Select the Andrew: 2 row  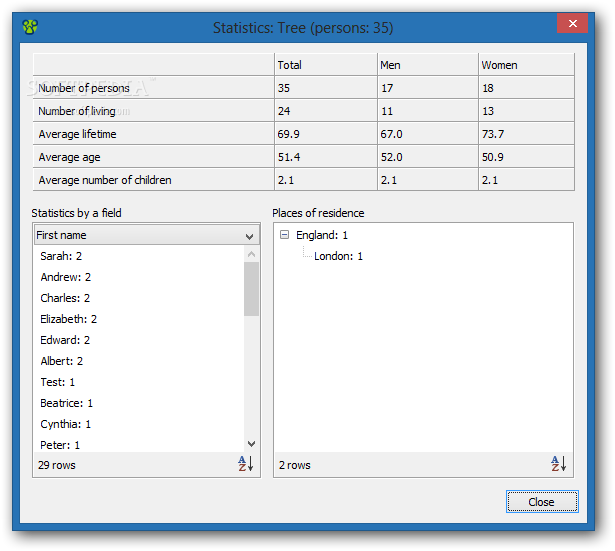[139, 277]
